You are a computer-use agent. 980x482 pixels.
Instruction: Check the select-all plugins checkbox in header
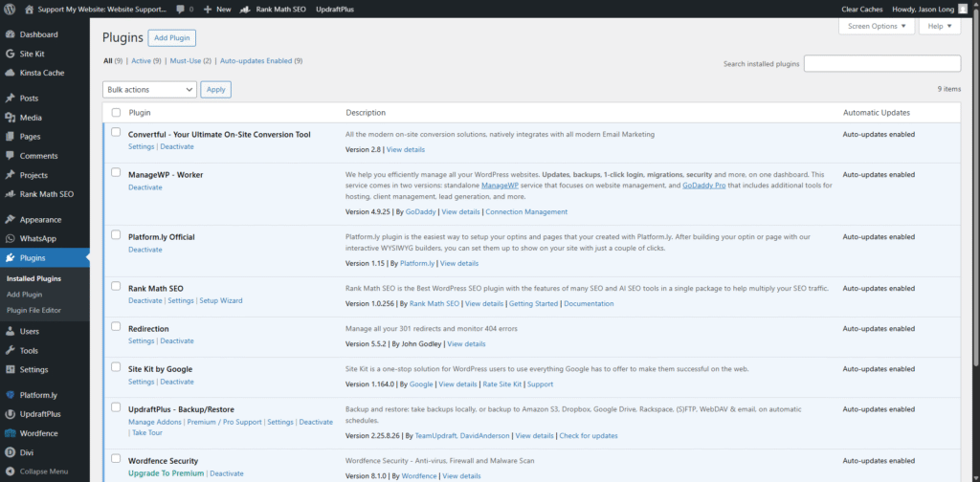[x=116, y=113]
